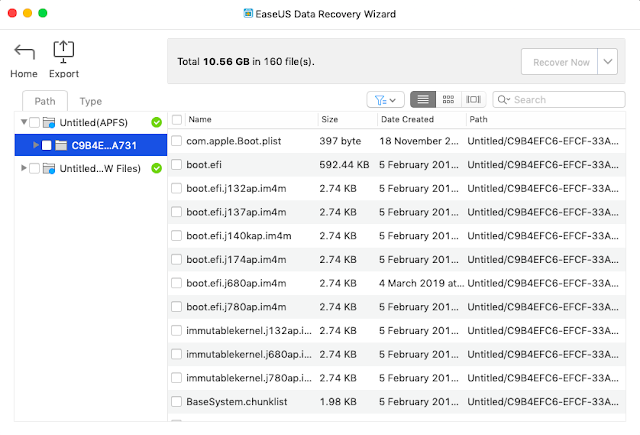Click the Untitled(APFS) drive icon
This screenshot has width=640, height=435.
(49, 122)
